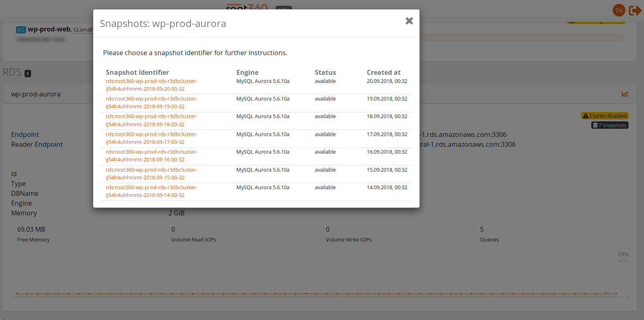Image resolution: width=644 pixels, height=320 pixels.
Task: Click the wp-prod-aurora panel title
Action: coord(36,94)
